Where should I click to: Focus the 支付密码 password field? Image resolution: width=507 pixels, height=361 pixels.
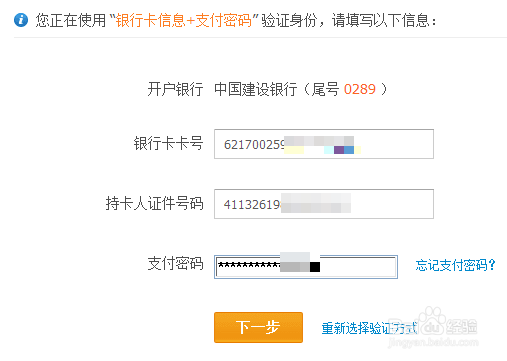click(x=306, y=267)
